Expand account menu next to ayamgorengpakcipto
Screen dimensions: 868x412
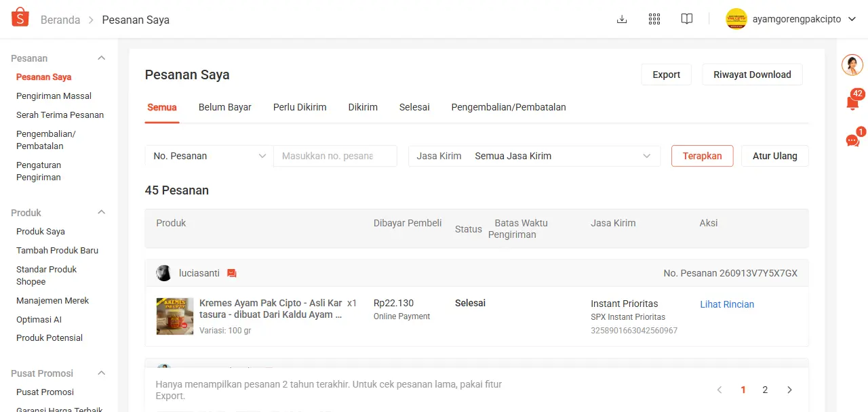(x=853, y=20)
